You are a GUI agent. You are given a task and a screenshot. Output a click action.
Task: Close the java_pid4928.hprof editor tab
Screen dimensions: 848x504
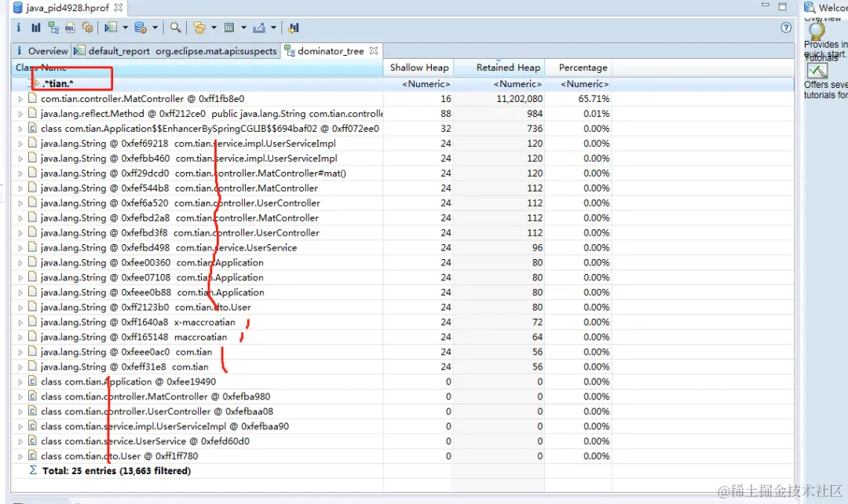tap(119, 8)
